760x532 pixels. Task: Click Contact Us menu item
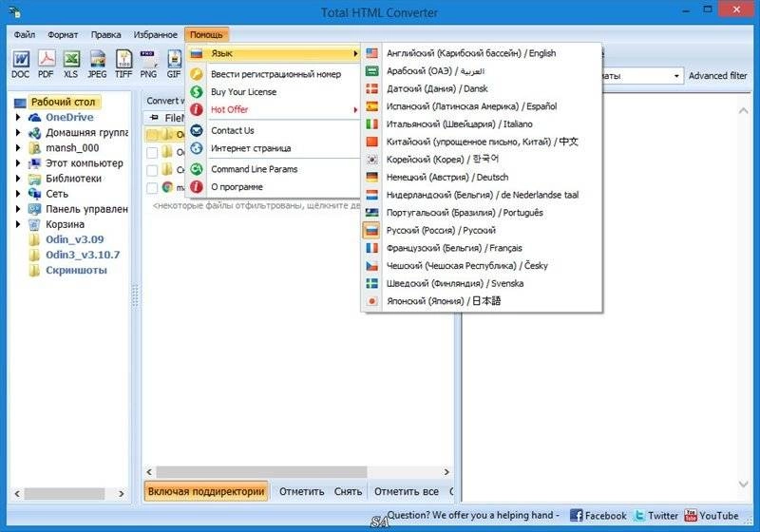tap(274, 130)
